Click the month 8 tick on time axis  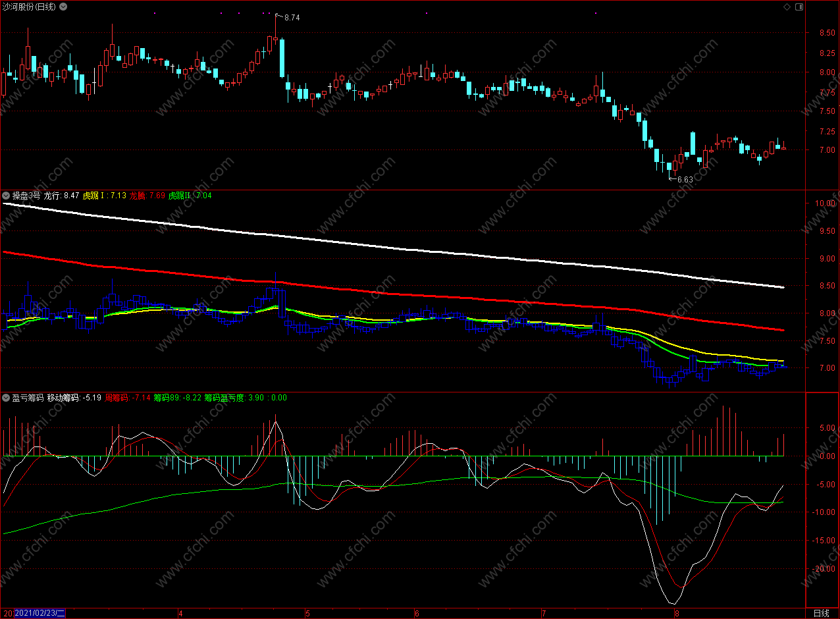[x=676, y=613]
